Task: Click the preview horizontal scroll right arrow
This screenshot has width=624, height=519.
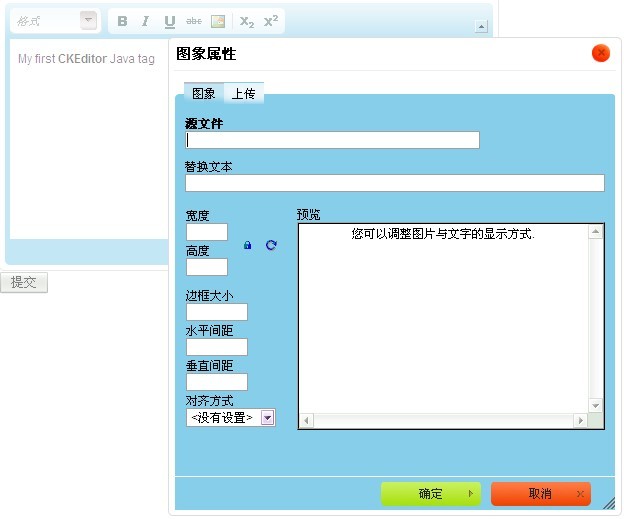Action: pos(580,421)
